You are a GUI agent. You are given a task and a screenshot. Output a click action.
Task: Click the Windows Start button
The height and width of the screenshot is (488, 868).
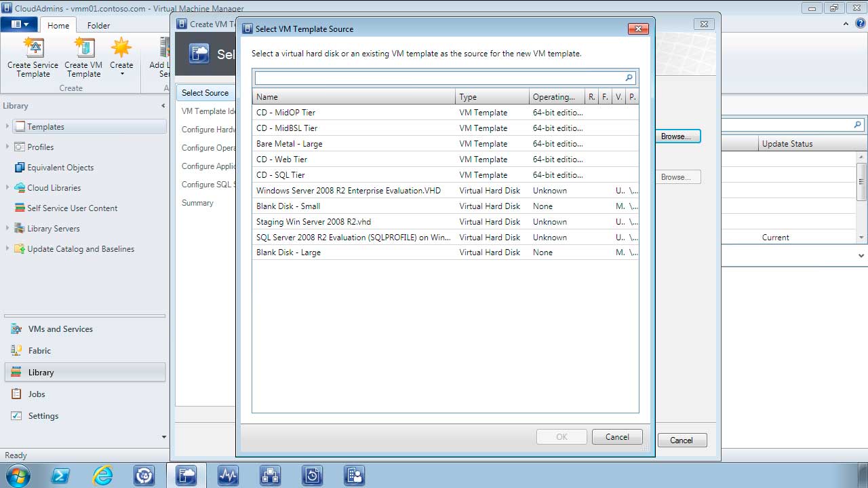[16, 475]
